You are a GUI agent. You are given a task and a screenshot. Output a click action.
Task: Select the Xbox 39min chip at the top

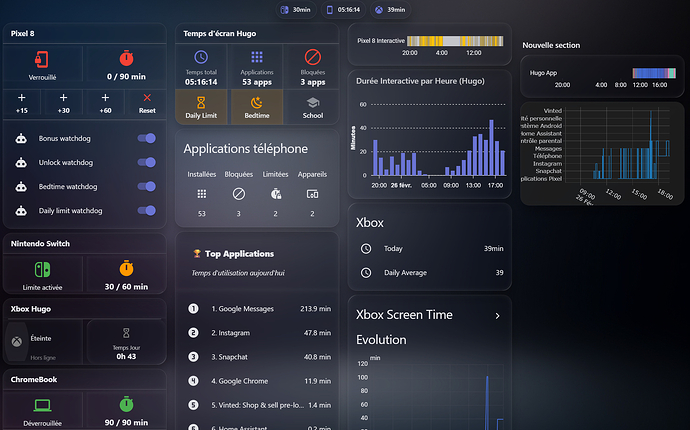click(390, 10)
